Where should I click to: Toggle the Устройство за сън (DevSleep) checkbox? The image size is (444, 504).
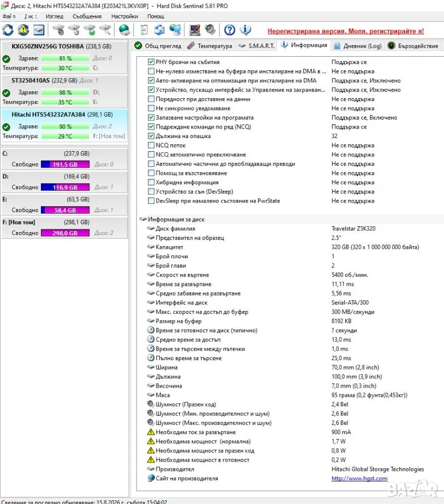click(151, 192)
